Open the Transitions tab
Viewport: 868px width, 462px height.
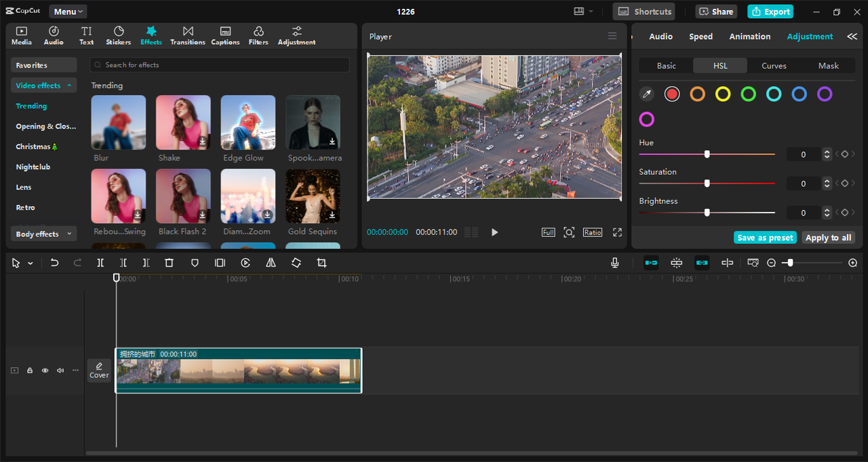pyautogui.click(x=187, y=35)
